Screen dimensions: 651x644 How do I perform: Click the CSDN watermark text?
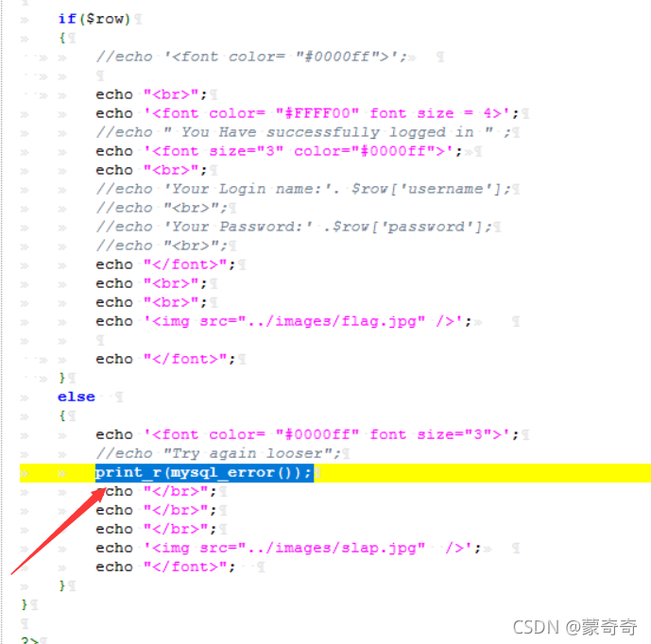point(574,627)
